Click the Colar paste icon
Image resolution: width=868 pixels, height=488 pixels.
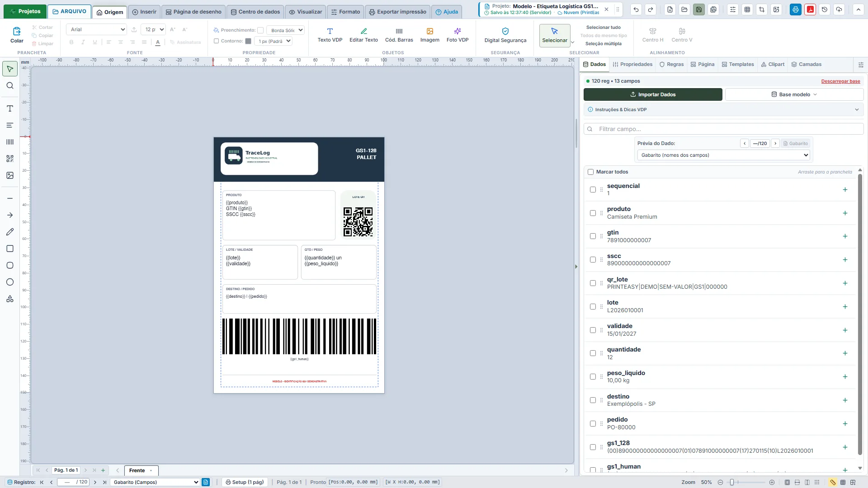pos(17,31)
